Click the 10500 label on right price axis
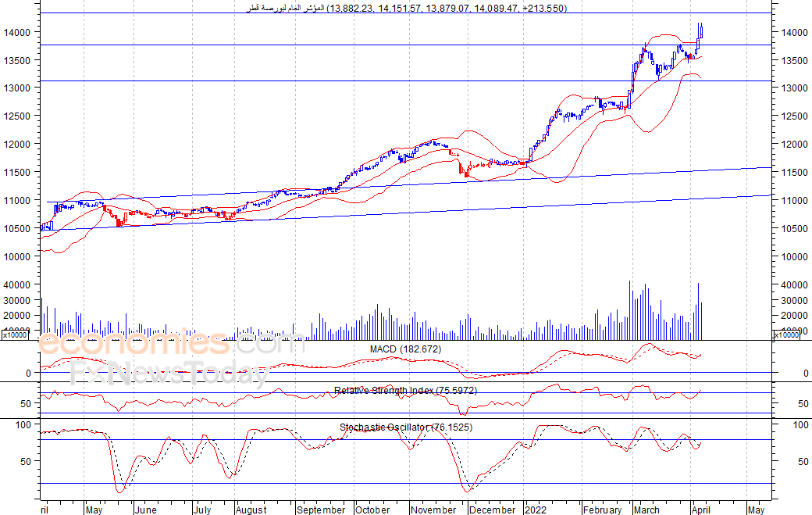 [794, 228]
